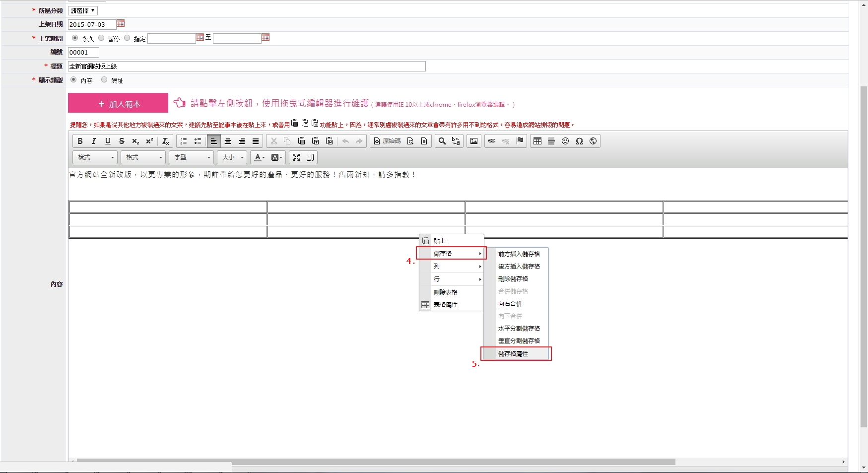
Task: Click the insert image icon
Action: coord(474,141)
